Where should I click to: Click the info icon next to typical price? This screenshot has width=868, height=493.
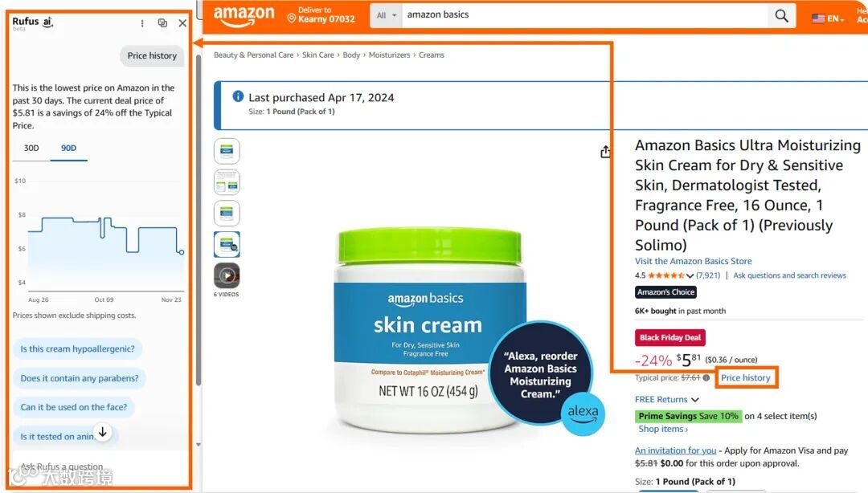(x=706, y=378)
